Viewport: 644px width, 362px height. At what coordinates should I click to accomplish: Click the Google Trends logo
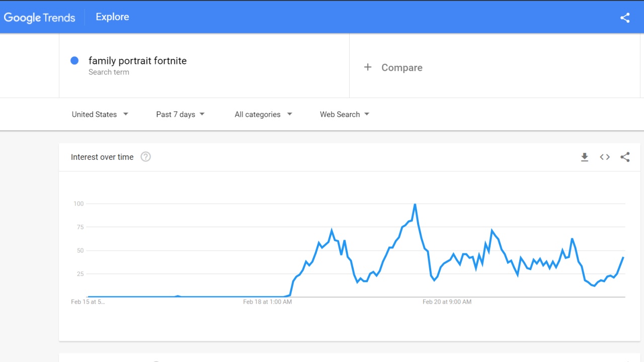pos(39,18)
